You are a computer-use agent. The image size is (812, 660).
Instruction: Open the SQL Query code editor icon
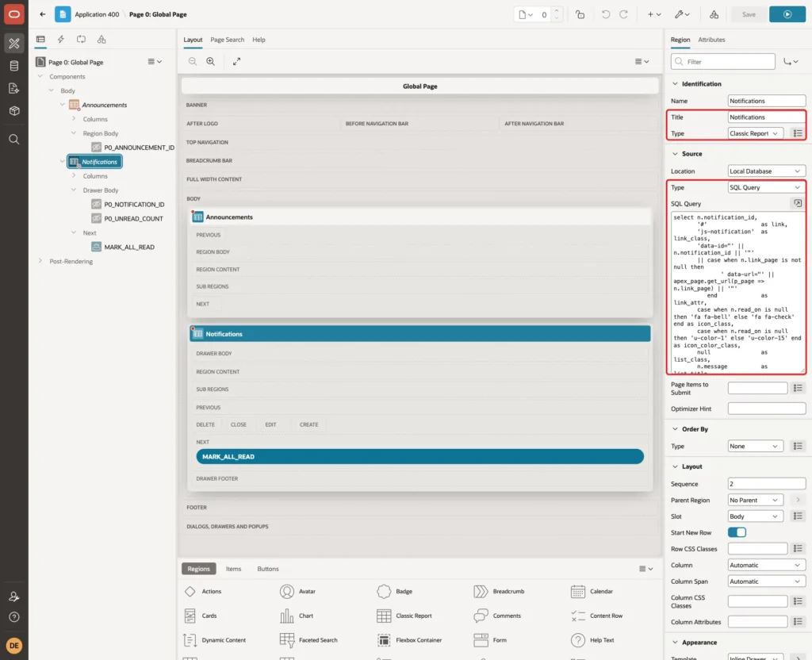[798, 204]
